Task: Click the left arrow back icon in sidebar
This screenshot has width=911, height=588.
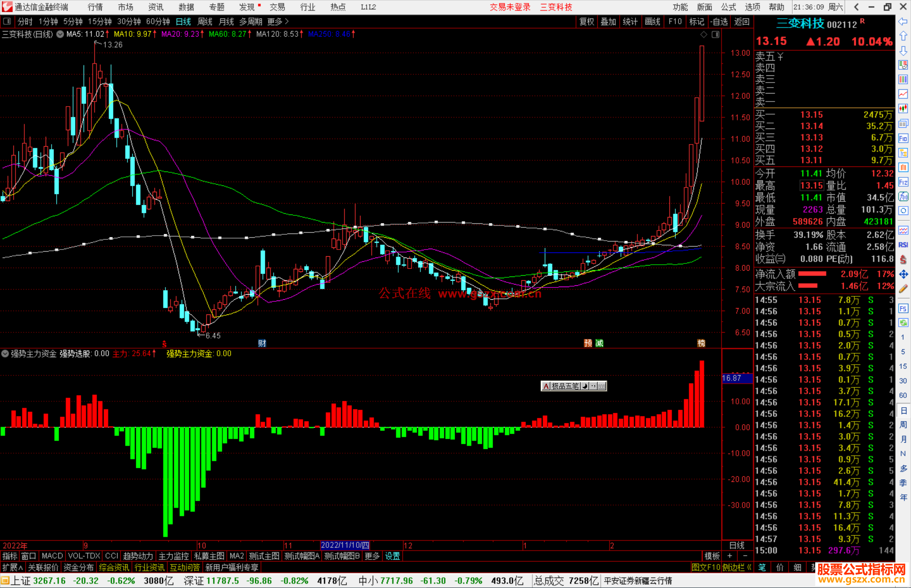Action: click(903, 21)
